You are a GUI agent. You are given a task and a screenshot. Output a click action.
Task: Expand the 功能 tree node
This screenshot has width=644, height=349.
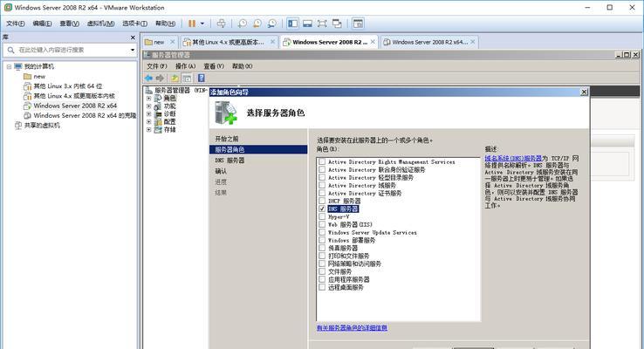pyautogui.click(x=148, y=106)
